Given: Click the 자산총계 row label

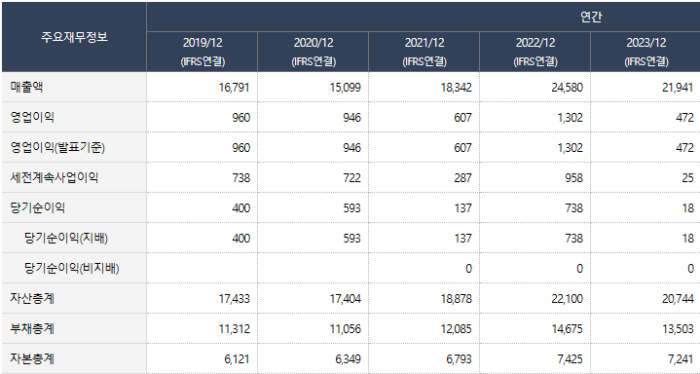Looking at the screenshot, I should click(x=33, y=298).
